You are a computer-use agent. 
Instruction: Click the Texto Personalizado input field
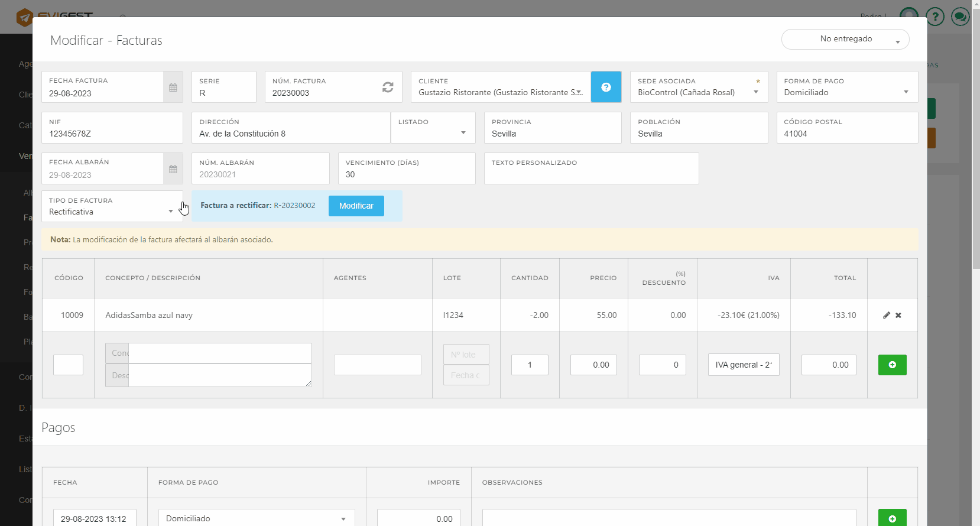pos(591,174)
